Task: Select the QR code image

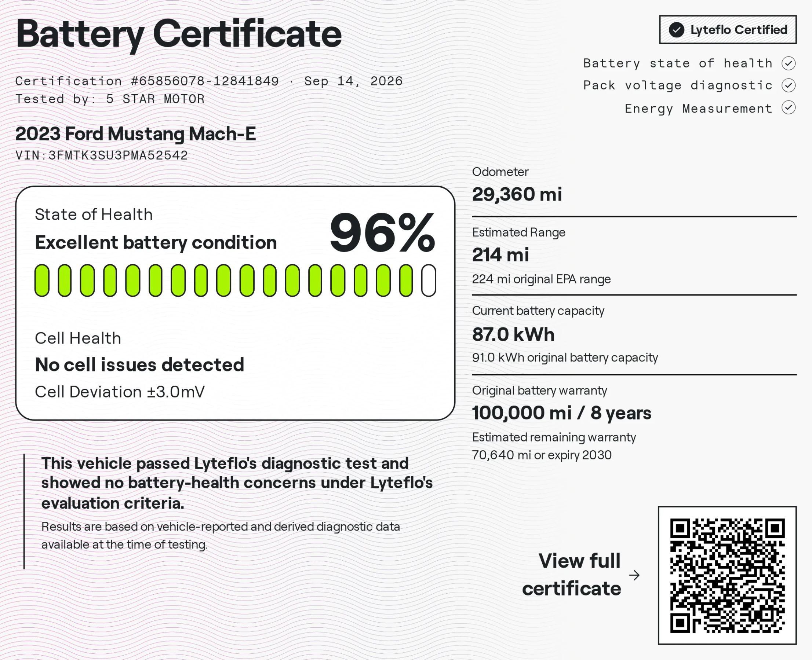Action: (x=727, y=576)
